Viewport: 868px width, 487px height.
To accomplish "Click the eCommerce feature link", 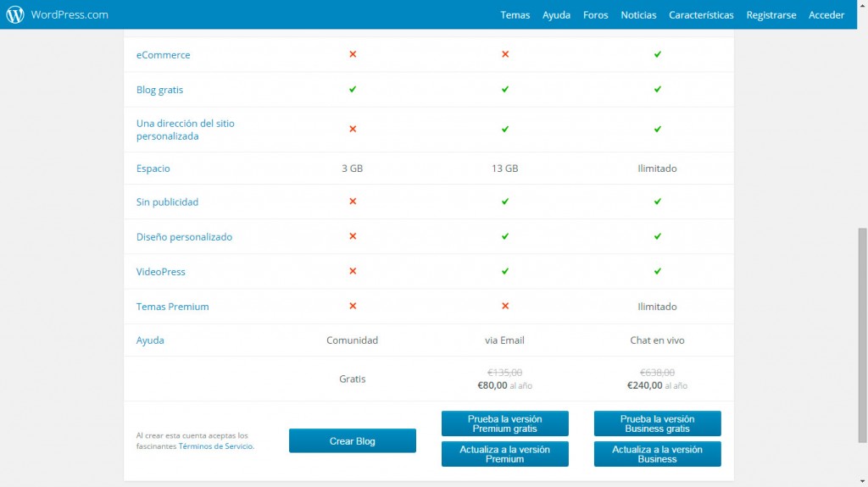I will pyautogui.click(x=164, y=55).
